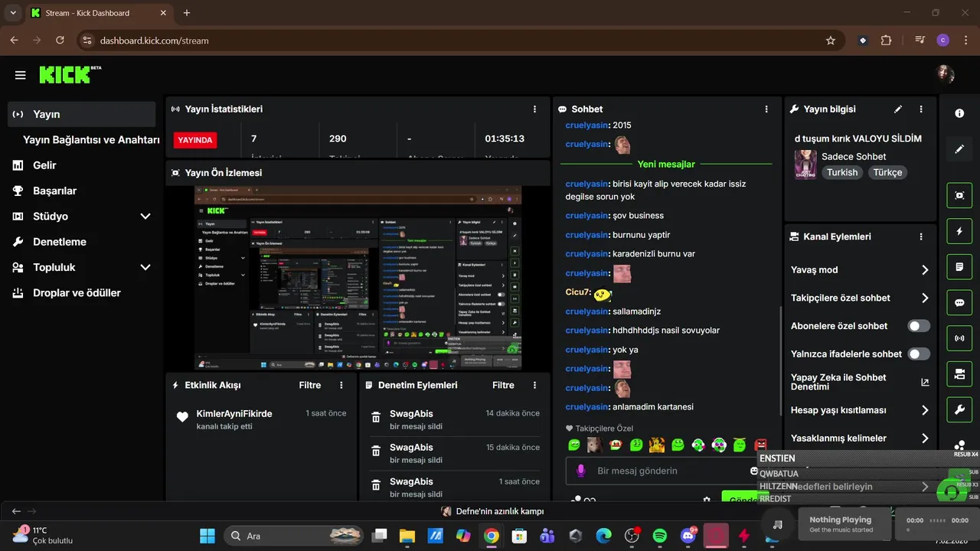The width and height of the screenshot is (980, 551).
Task: Select the angry red emote
Action: point(760,445)
